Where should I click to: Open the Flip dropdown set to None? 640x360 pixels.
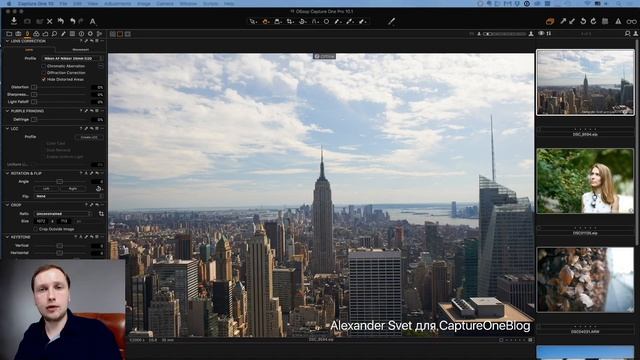[x=69, y=196]
